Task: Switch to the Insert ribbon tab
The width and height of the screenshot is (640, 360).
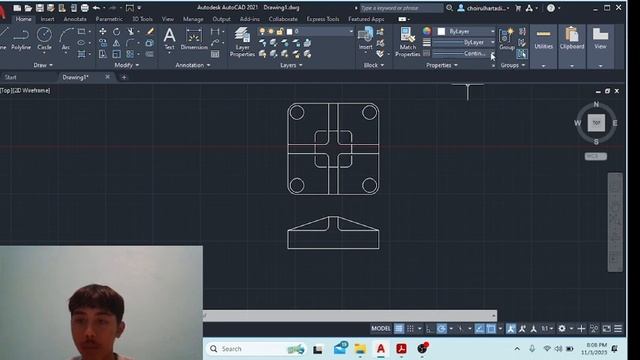Action: [47, 19]
